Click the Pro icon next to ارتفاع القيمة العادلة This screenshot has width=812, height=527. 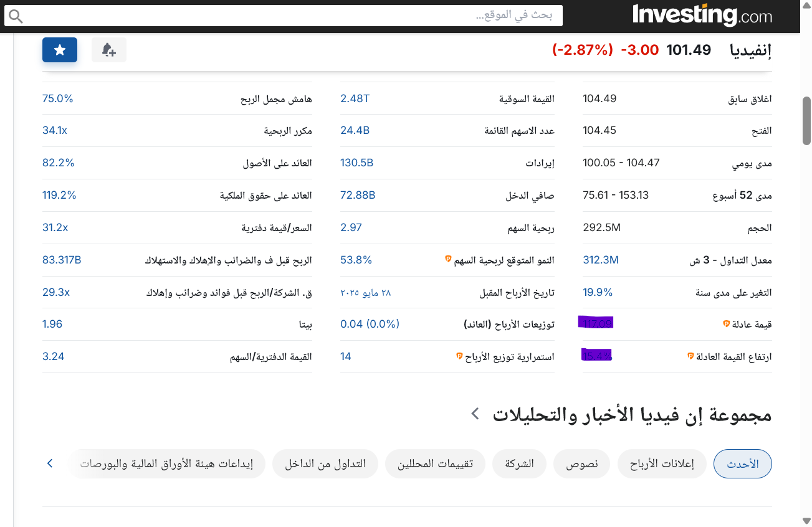click(x=690, y=356)
